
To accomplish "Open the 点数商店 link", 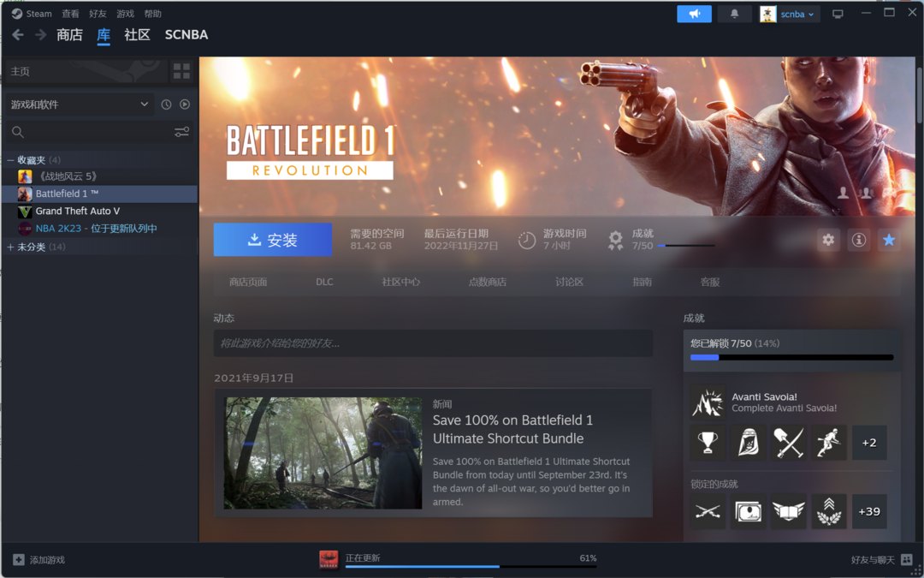I will point(488,282).
